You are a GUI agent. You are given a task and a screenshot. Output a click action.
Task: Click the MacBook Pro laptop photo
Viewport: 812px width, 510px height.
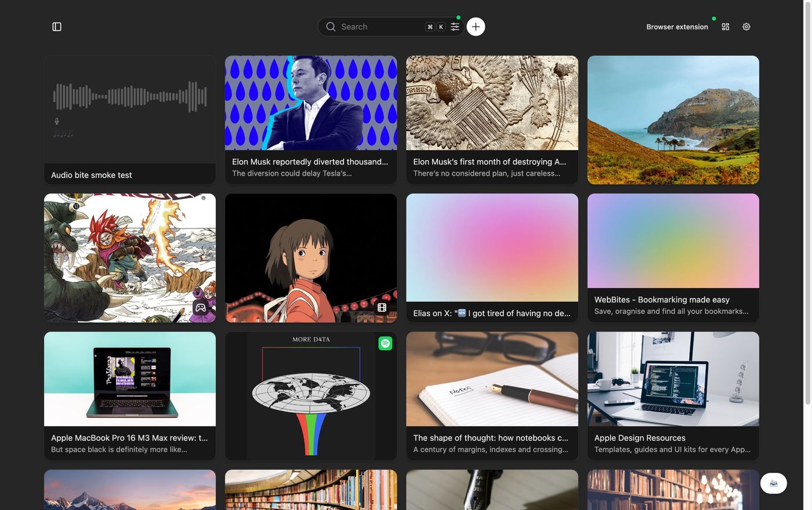pos(130,379)
